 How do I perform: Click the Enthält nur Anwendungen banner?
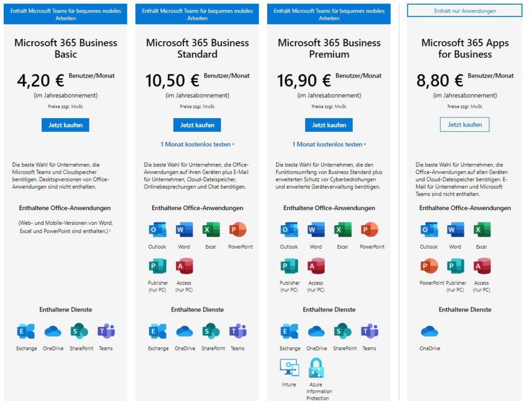pos(464,10)
